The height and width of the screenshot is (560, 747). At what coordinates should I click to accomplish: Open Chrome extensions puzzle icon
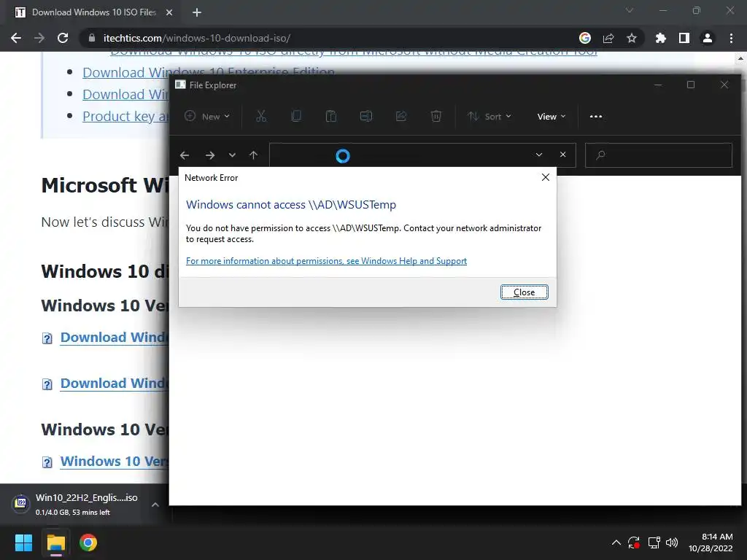pyautogui.click(x=661, y=38)
